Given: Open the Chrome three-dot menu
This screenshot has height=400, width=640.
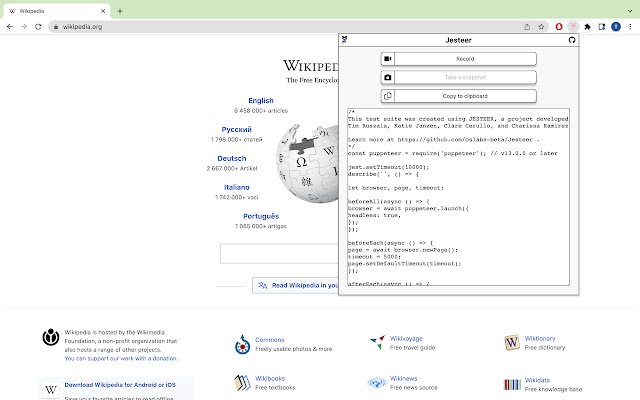Looking at the screenshot, I should pos(630,27).
